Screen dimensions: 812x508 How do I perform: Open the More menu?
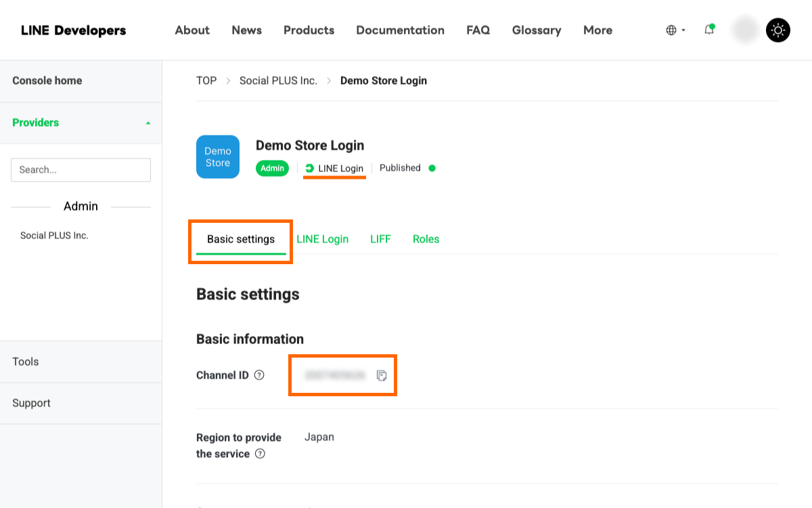(597, 30)
